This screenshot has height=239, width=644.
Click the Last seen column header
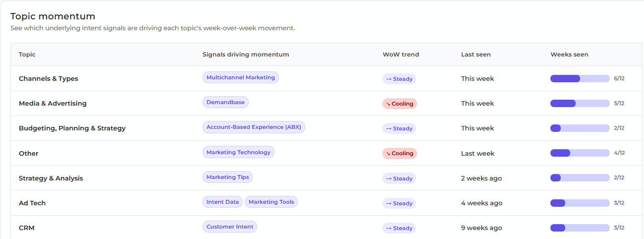tap(476, 55)
